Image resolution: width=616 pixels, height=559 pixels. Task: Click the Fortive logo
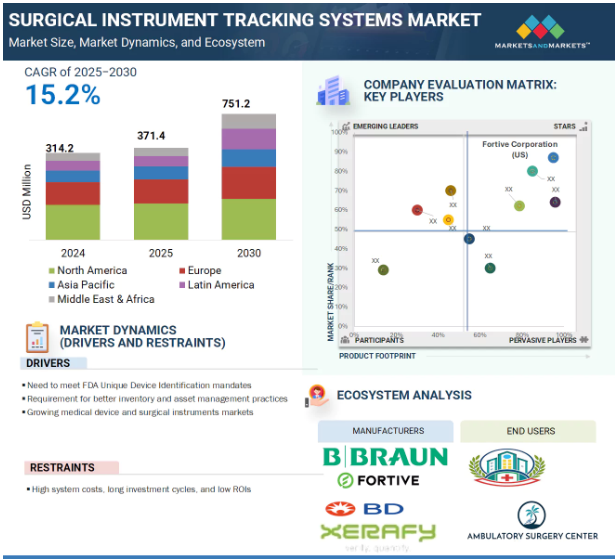(378, 480)
